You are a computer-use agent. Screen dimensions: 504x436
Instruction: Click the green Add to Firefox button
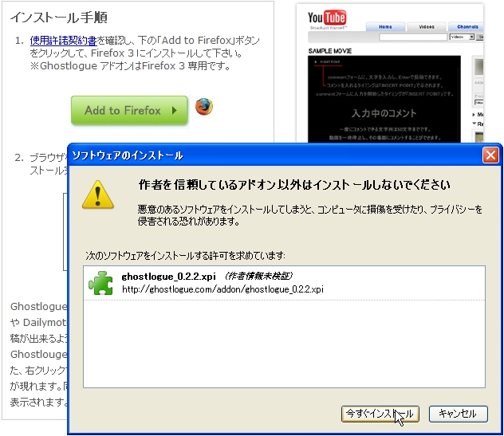pyautogui.click(x=129, y=110)
